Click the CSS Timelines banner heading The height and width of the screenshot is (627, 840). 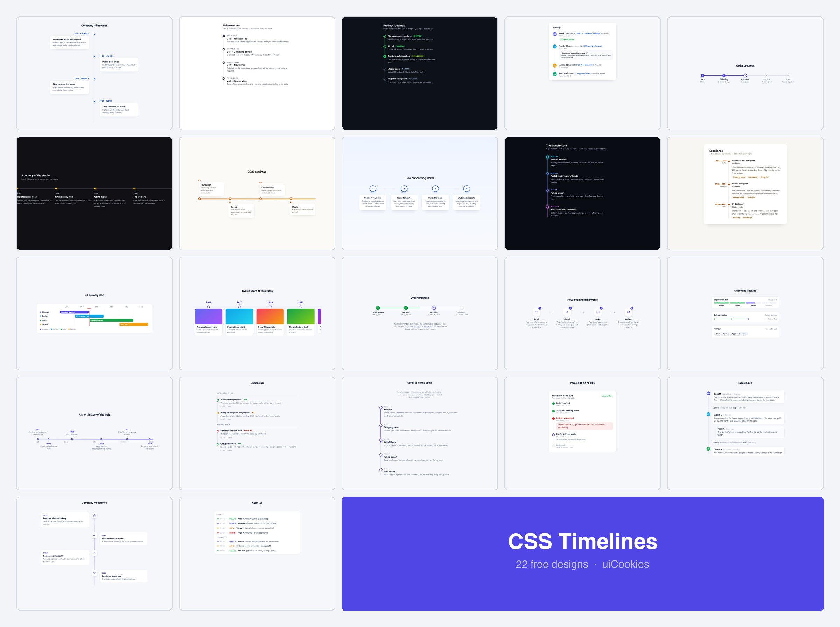[x=582, y=541]
